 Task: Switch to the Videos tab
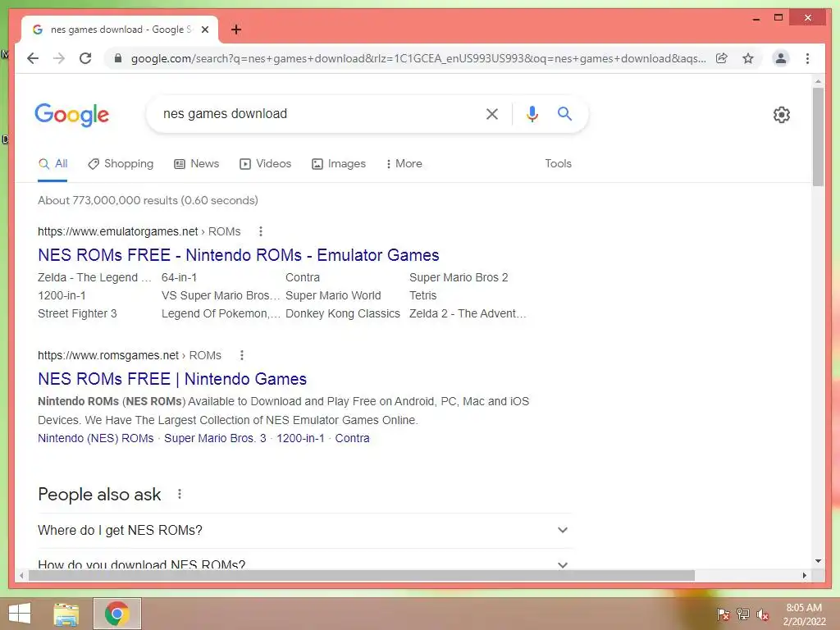click(x=265, y=164)
